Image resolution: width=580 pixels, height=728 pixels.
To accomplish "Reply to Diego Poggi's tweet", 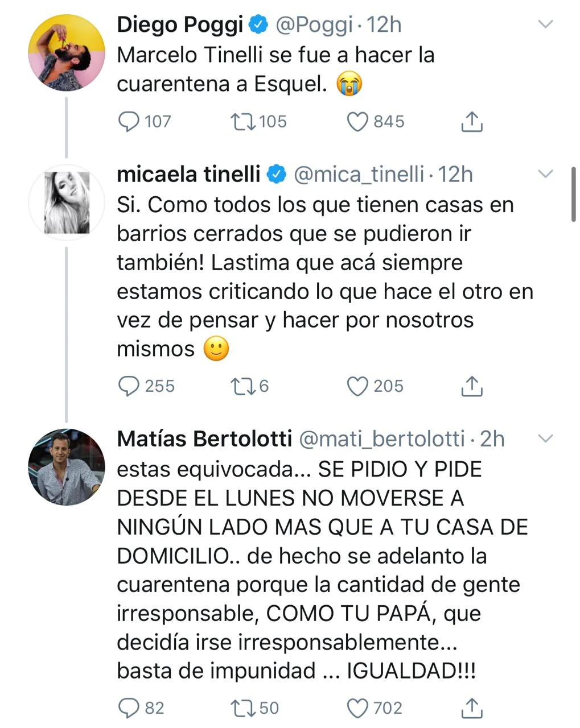I will click(129, 122).
